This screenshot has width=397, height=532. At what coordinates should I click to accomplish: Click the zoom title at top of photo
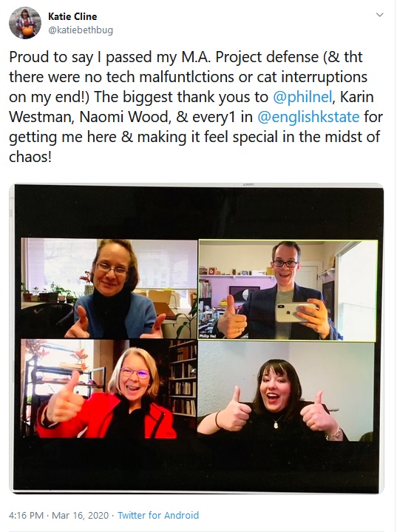coord(248,184)
